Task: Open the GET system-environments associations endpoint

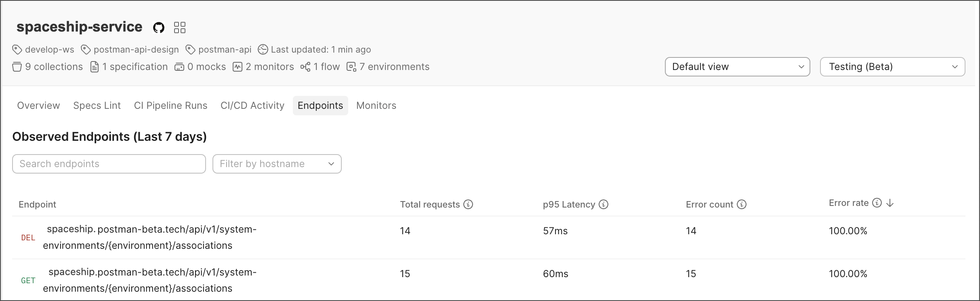Action: coord(150,280)
